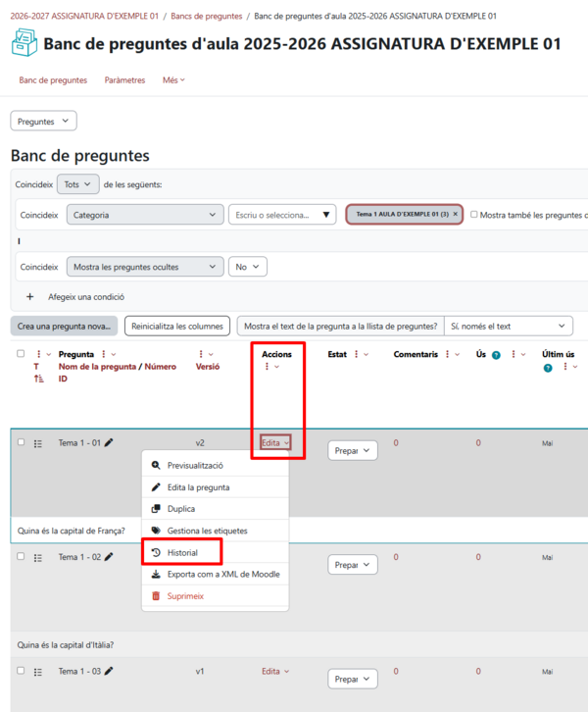Expand the Prepar status dropdown for Tema 1 - 02
The height and width of the screenshot is (712, 588).
click(353, 565)
